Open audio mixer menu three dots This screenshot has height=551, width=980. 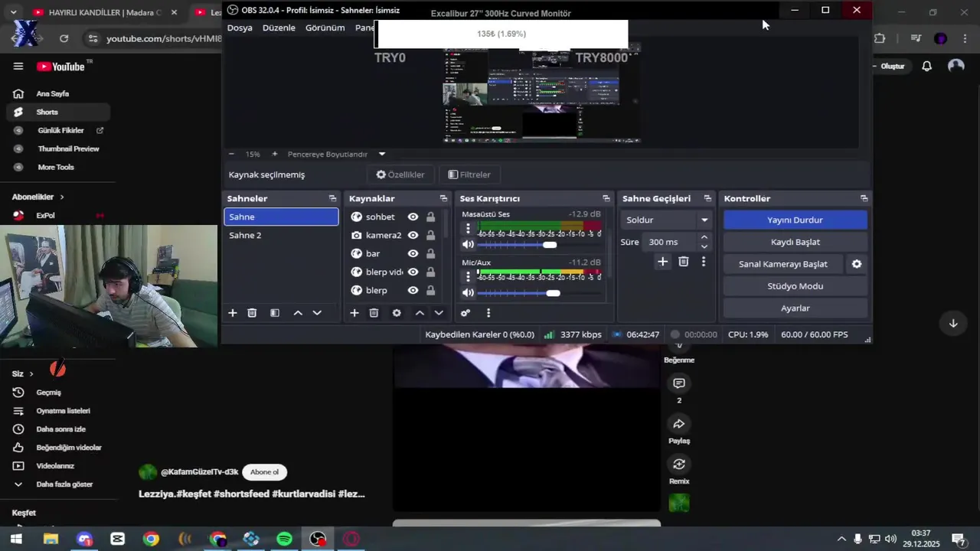[488, 313]
